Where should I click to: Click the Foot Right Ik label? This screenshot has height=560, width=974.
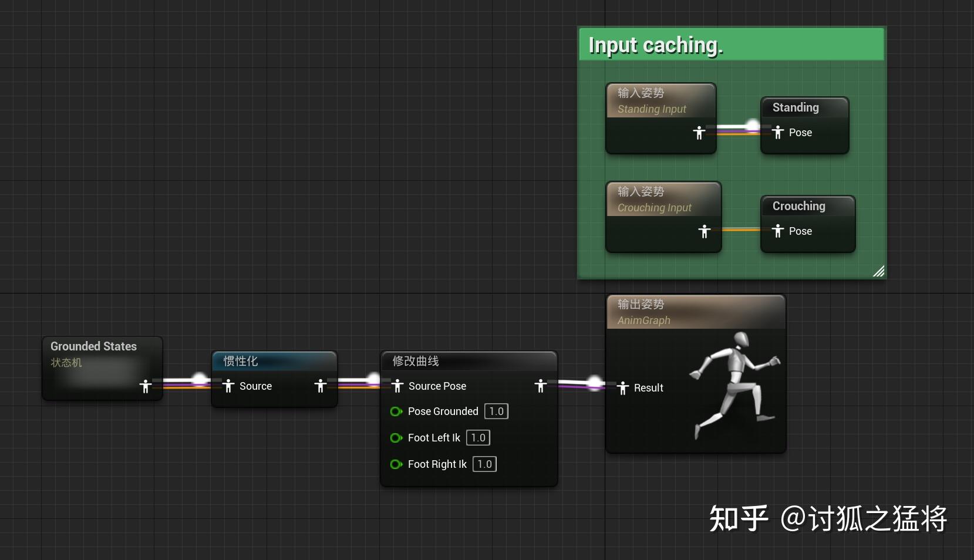click(437, 464)
